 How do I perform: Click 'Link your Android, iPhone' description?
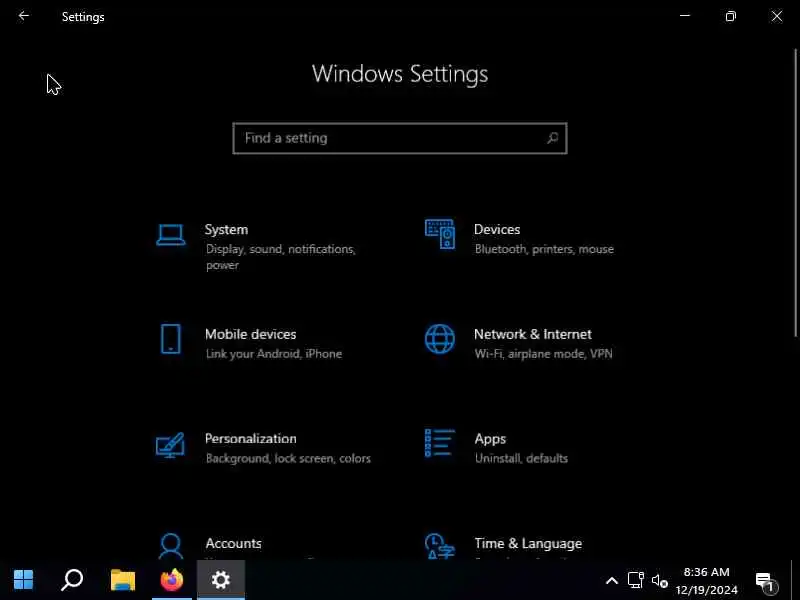click(x=273, y=354)
